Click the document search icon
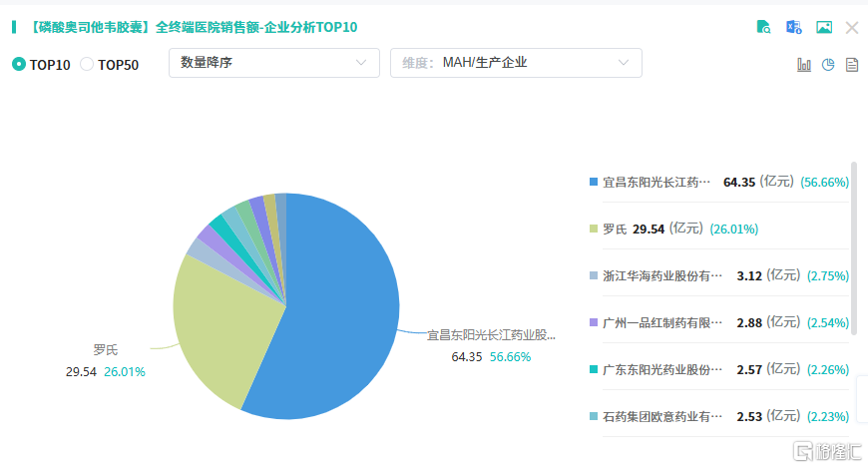The width and height of the screenshot is (868, 468). [x=763, y=27]
